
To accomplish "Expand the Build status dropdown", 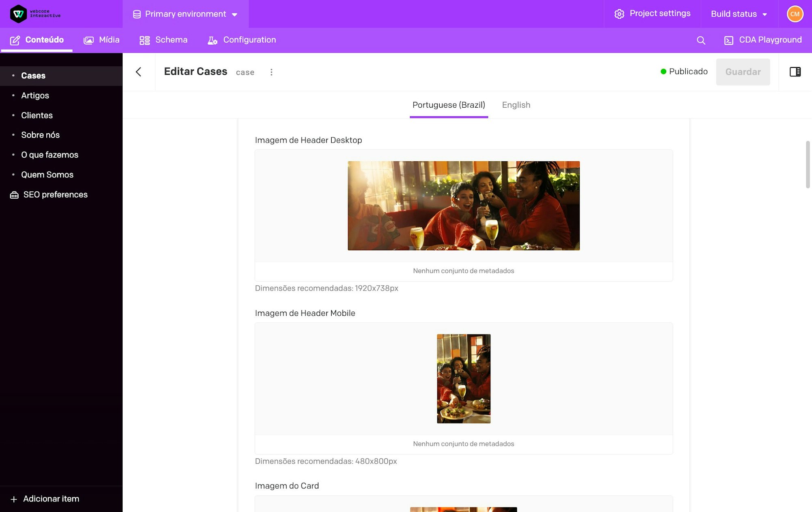I will [739, 14].
